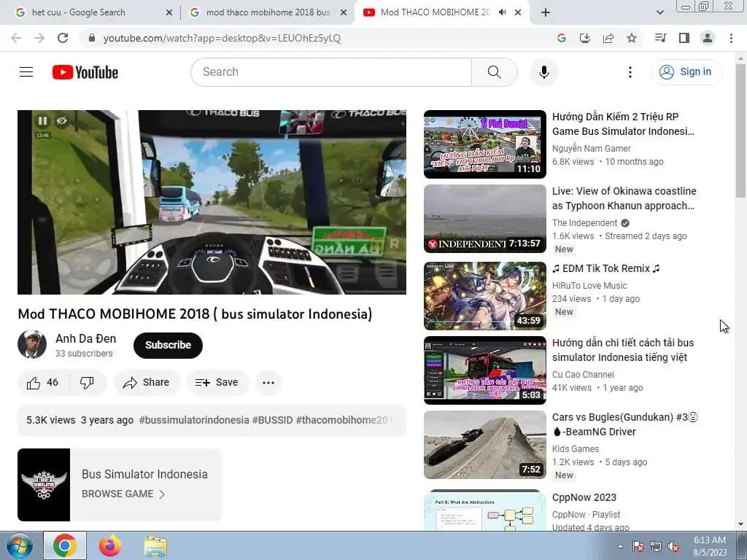Save the video to a playlist
The width and height of the screenshot is (747, 560).
click(x=217, y=382)
